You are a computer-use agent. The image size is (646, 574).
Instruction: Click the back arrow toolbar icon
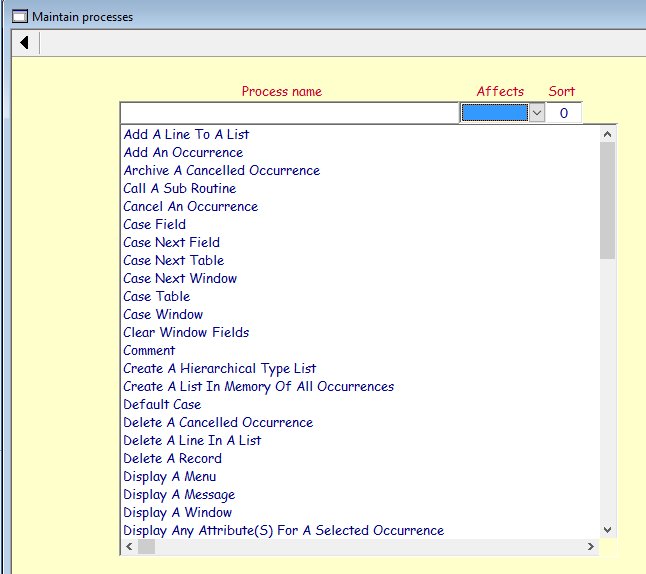tap(23, 43)
